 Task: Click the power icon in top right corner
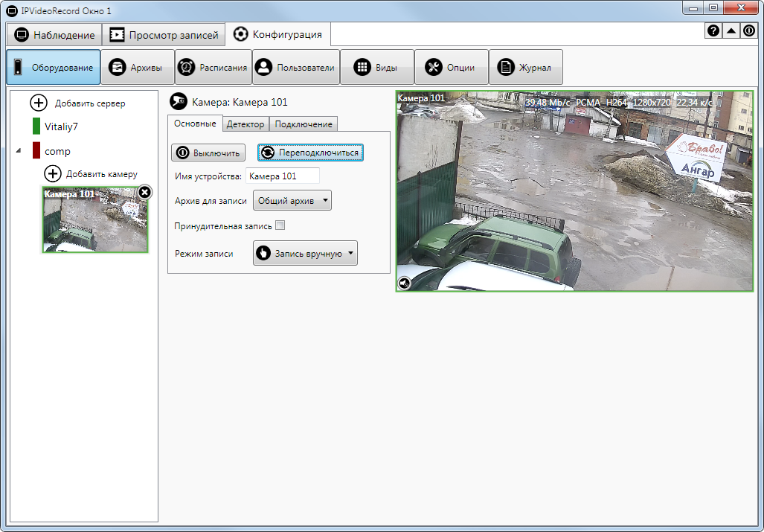[x=749, y=31]
